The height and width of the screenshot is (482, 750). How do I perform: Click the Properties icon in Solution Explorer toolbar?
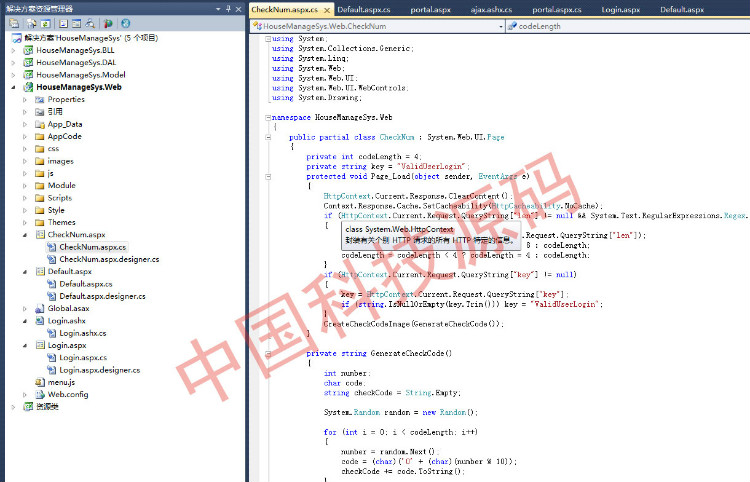click(x=12, y=22)
